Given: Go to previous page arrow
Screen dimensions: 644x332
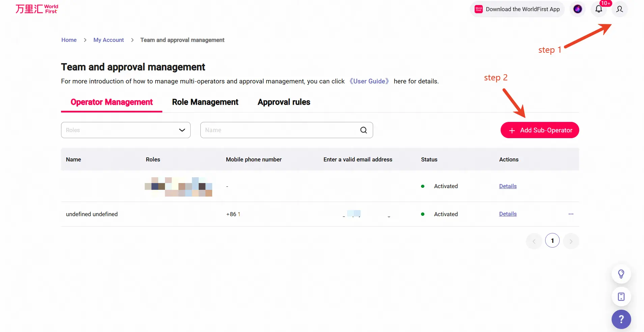Looking at the screenshot, I should point(534,241).
